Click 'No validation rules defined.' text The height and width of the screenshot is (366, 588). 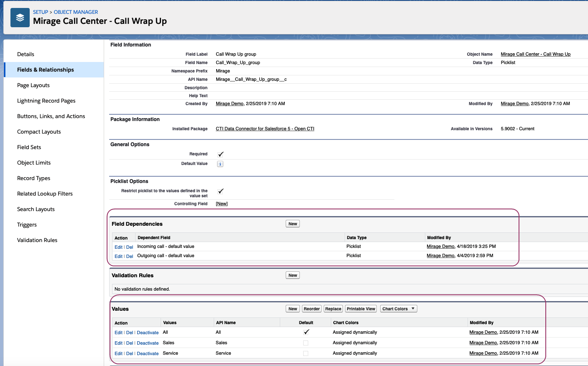(x=142, y=289)
